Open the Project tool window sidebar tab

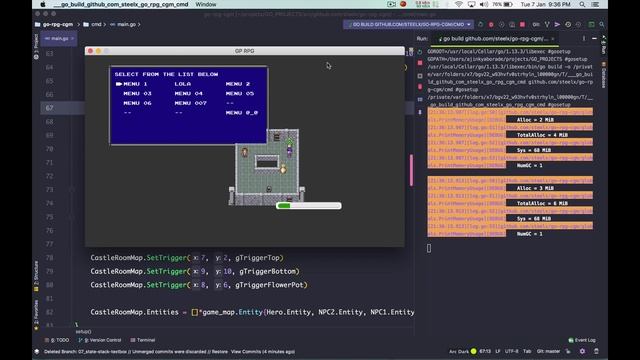pyautogui.click(x=36, y=47)
